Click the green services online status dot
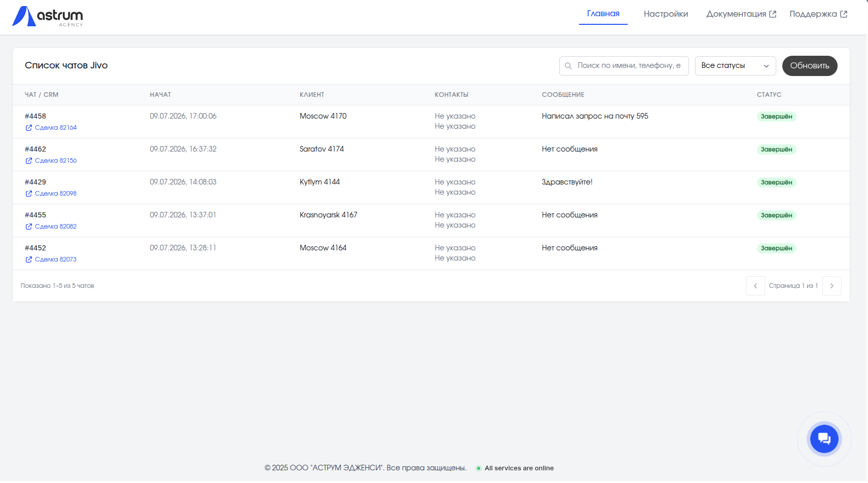This screenshot has height=483, width=868. (478, 468)
